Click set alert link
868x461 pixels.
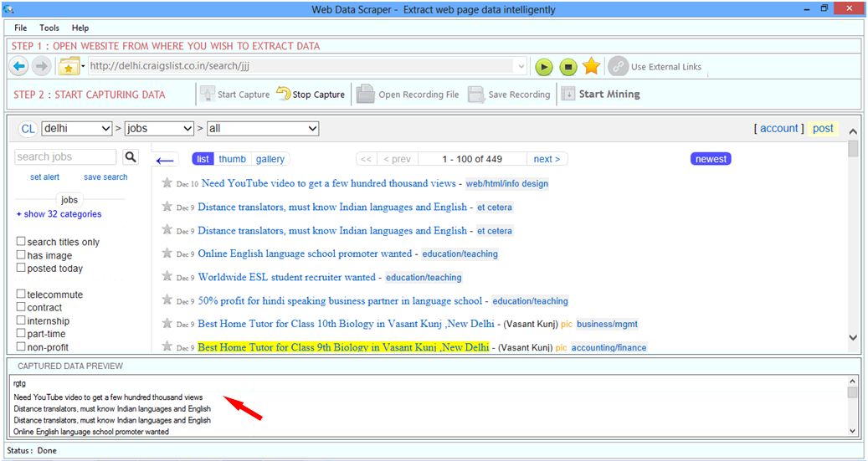coord(45,177)
